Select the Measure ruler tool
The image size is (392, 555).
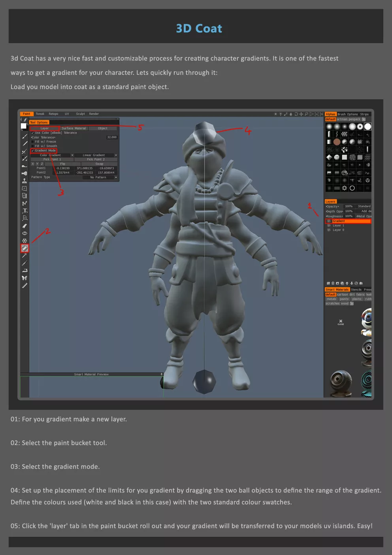24,286
